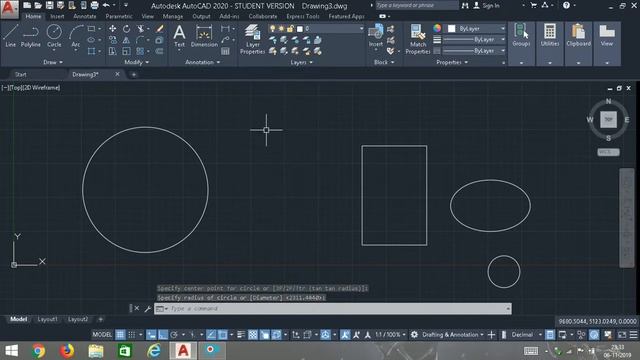Toggle MODEL space button in status bar
Viewport: 640px width, 360px height.
(x=102, y=335)
